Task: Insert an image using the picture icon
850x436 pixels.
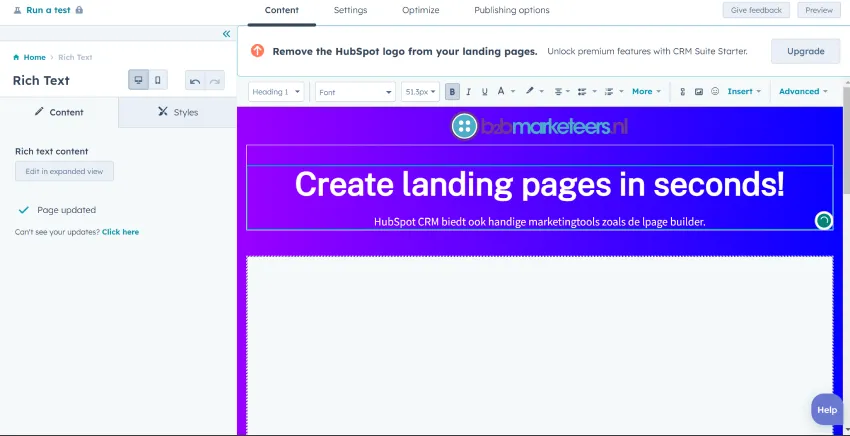Action: pyautogui.click(x=699, y=92)
